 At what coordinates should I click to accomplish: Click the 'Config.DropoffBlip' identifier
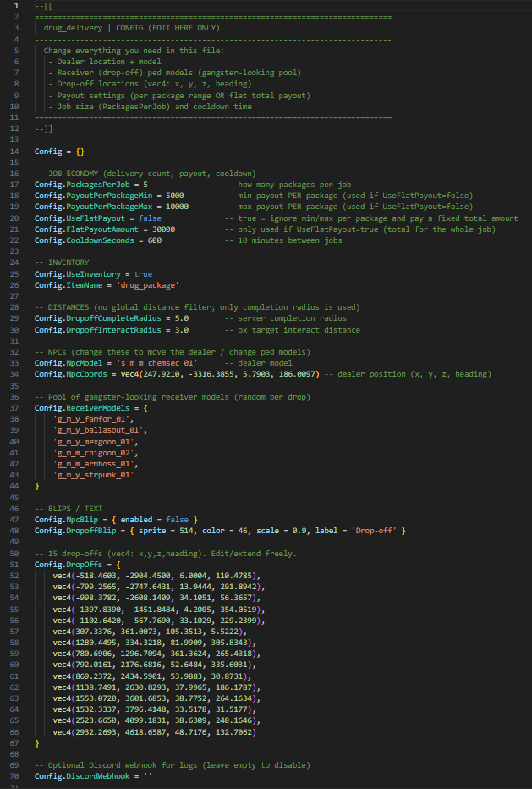75,531
